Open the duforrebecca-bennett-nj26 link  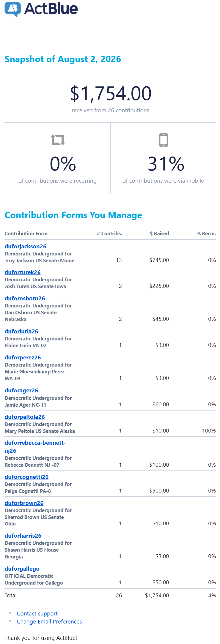point(35,446)
